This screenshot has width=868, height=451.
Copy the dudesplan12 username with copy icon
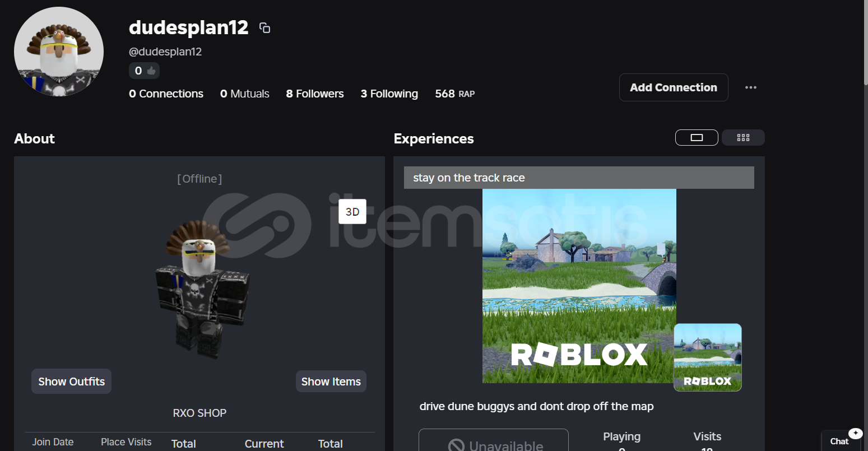[x=265, y=27]
